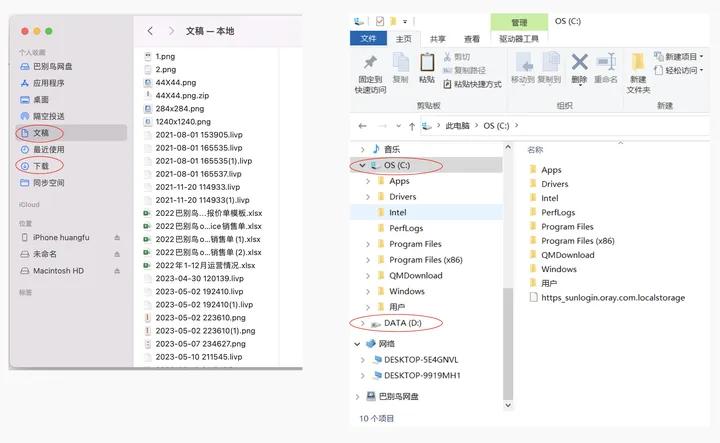This screenshot has width=720, height=443.
Task: Expand DESKTOP-5E4GNVL network node
Action: [x=362, y=360]
